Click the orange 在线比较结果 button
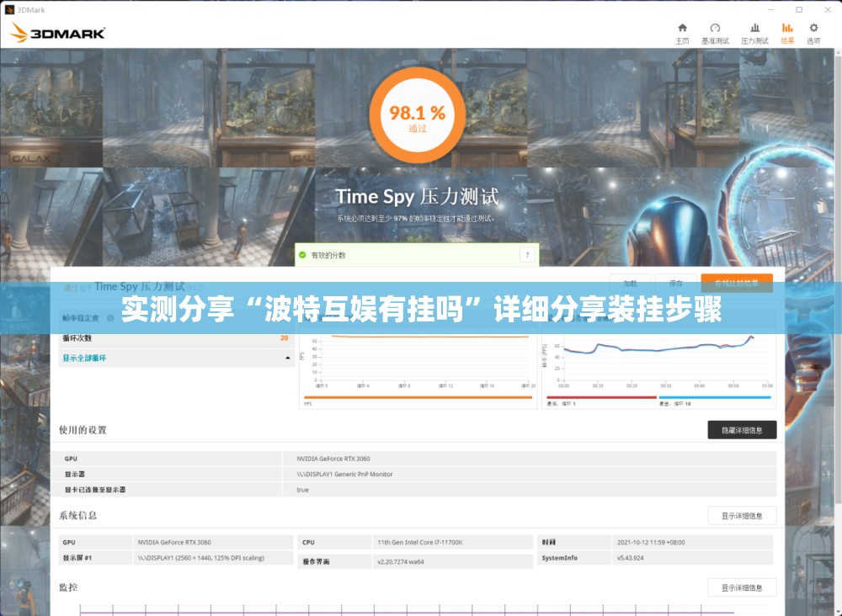Screen dimensions: 842x616 736,284
